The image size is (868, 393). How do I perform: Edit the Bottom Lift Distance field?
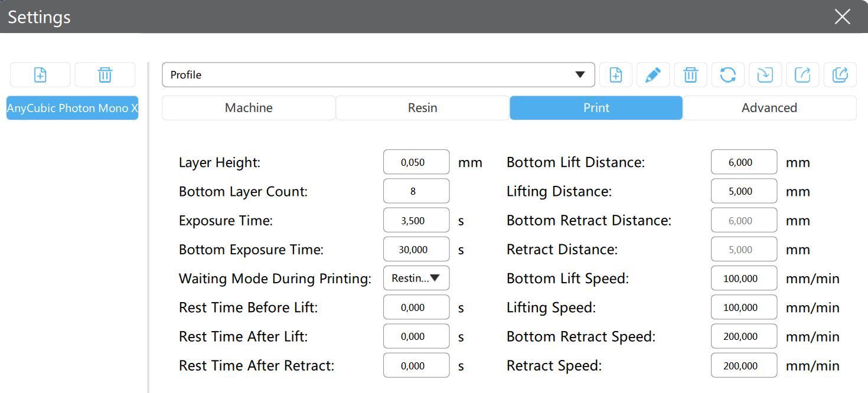[x=743, y=162]
